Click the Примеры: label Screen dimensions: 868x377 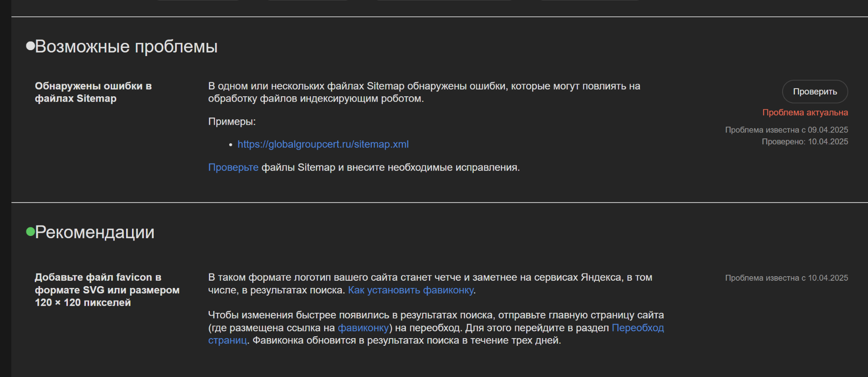[232, 122]
